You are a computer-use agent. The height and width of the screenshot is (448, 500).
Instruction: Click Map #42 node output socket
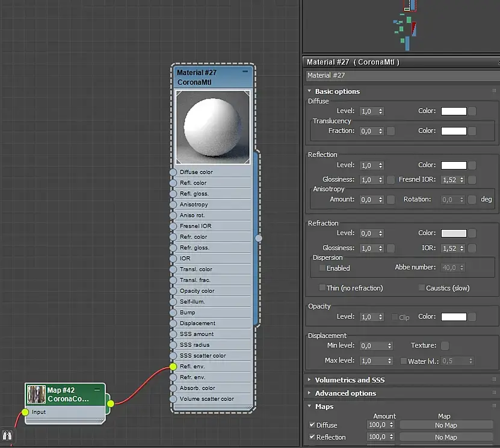(x=110, y=404)
